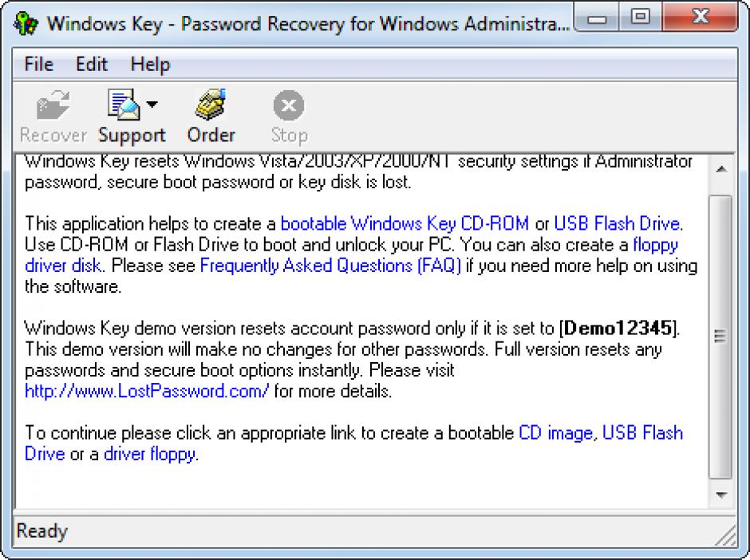Click the CD image link
750x560 pixels.
[555, 432]
